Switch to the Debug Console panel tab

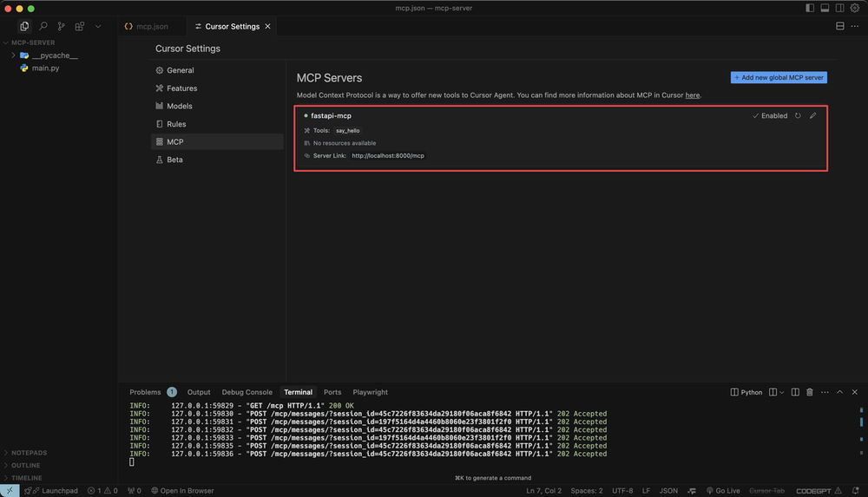pos(247,392)
